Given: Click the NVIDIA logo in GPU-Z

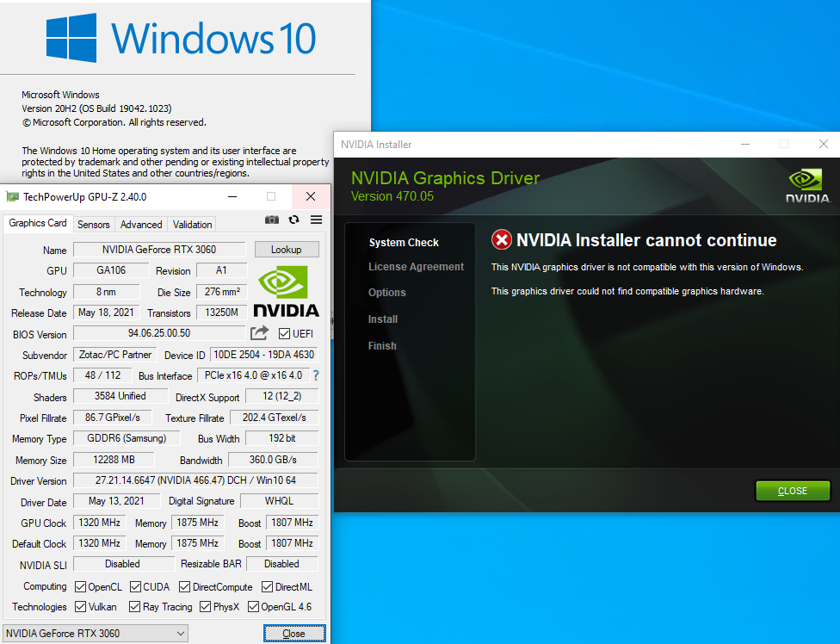Looking at the screenshot, I should (286, 291).
